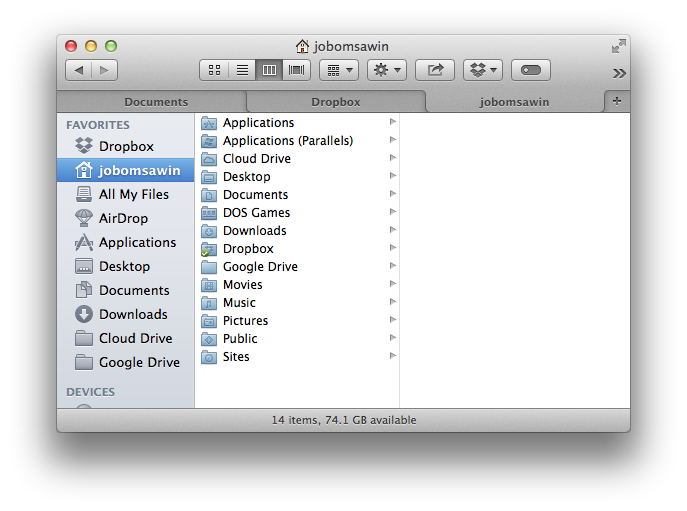
Task: Expand Sites via its disclosure arrow
Action: 393,355
